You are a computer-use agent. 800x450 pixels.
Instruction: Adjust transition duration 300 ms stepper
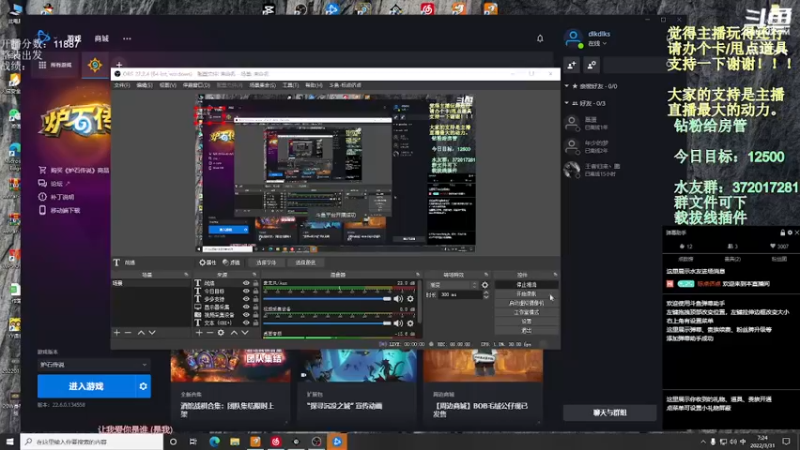point(486,295)
